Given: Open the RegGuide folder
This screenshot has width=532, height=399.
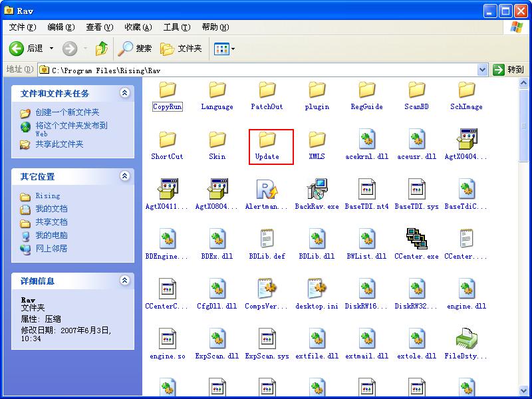Looking at the screenshot, I should [367, 96].
